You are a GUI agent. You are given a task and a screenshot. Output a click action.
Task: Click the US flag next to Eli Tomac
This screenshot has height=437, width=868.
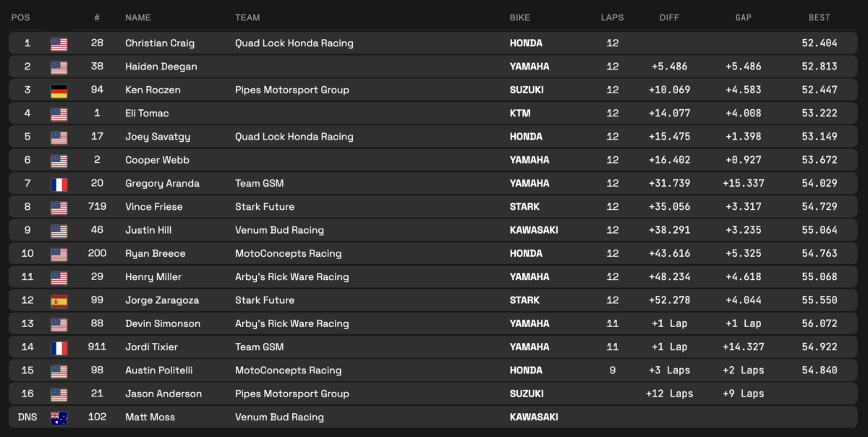59,114
